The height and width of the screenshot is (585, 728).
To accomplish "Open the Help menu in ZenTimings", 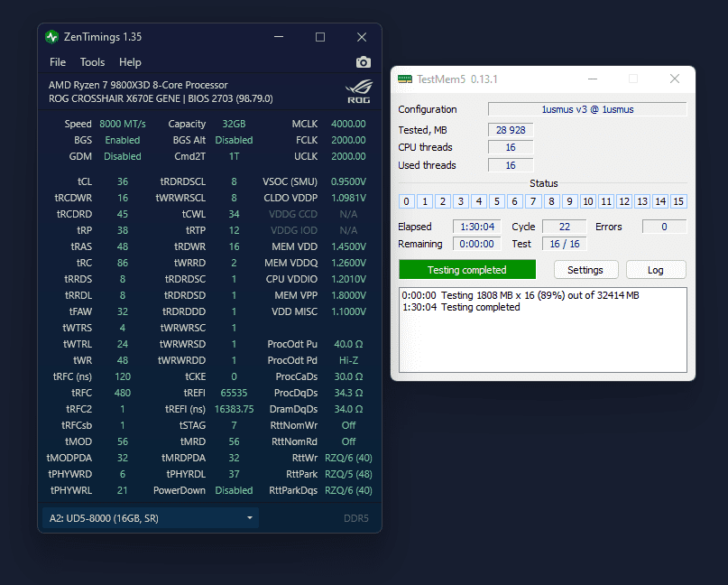I will [x=130, y=62].
